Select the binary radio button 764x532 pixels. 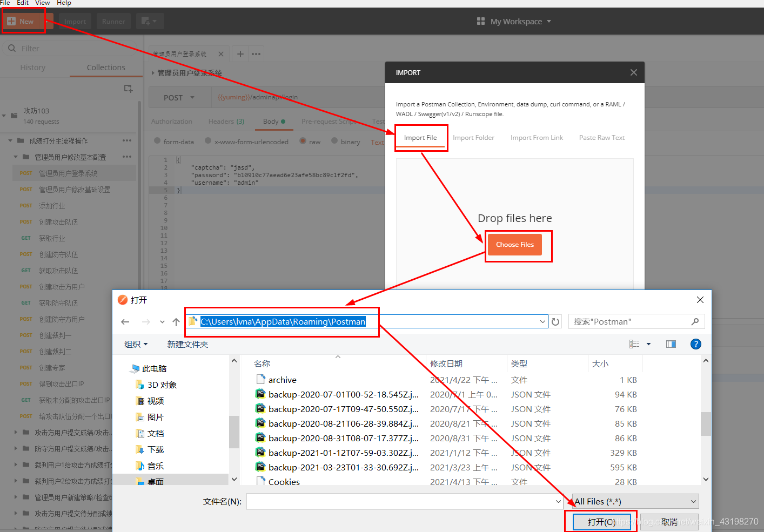click(x=334, y=141)
